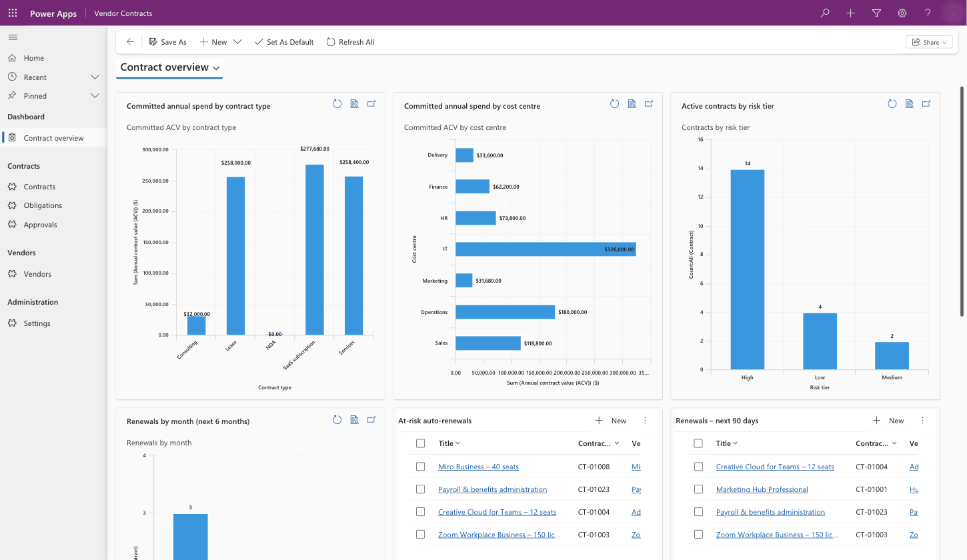This screenshot has width=967, height=560.
Task: Refresh the Renewals by month chart
Action: point(337,419)
